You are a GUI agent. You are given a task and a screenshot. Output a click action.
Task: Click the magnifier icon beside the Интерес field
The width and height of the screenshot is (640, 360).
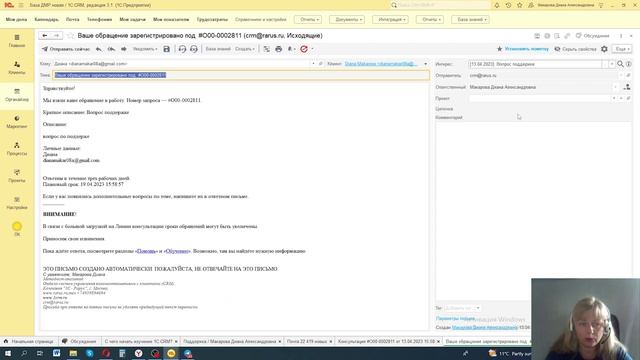tap(620, 64)
